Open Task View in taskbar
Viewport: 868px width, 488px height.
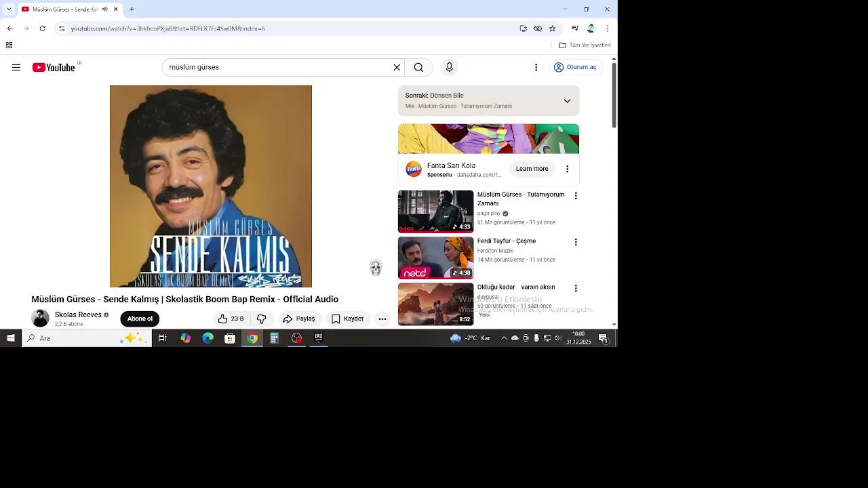pyautogui.click(x=163, y=338)
